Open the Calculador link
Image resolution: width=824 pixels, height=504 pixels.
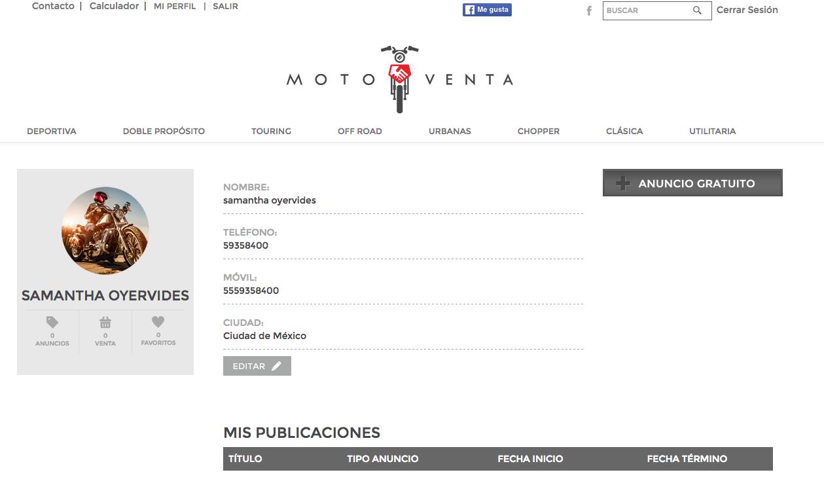click(x=114, y=6)
